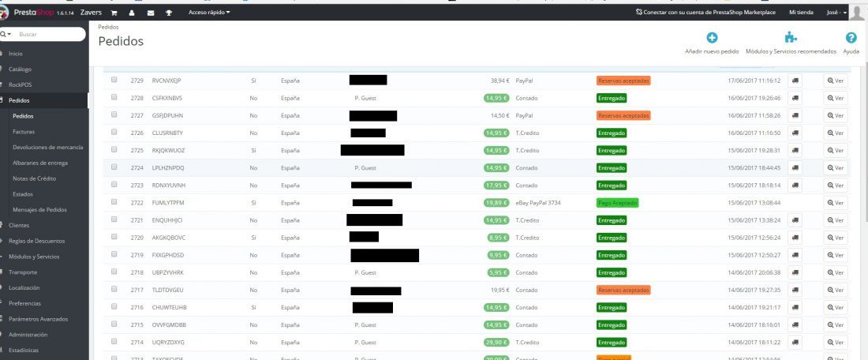Viewport: 868px width, 360px height.
Task: Click truck icon for order 2720
Action: point(795,238)
